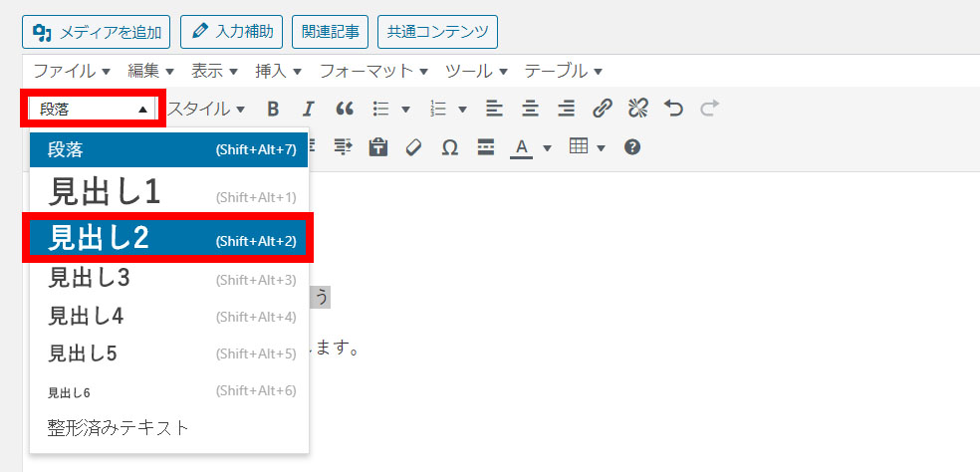Apply italic formatting
The image size is (980, 472).
(309, 109)
